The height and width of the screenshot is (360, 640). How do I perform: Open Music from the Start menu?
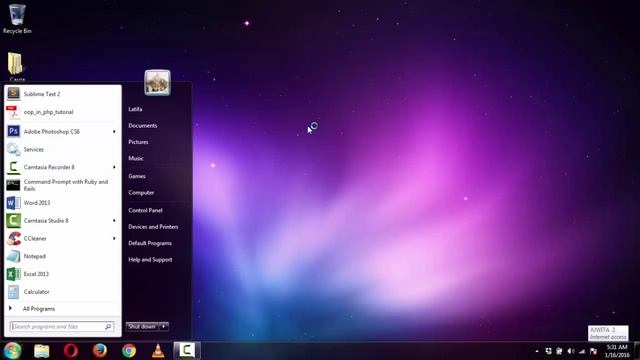click(136, 158)
